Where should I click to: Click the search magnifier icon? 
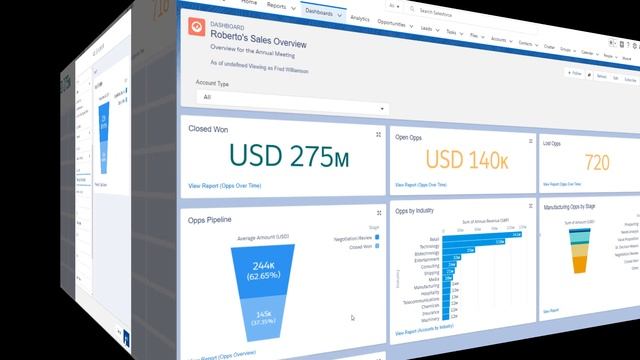click(x=412, y=9)
